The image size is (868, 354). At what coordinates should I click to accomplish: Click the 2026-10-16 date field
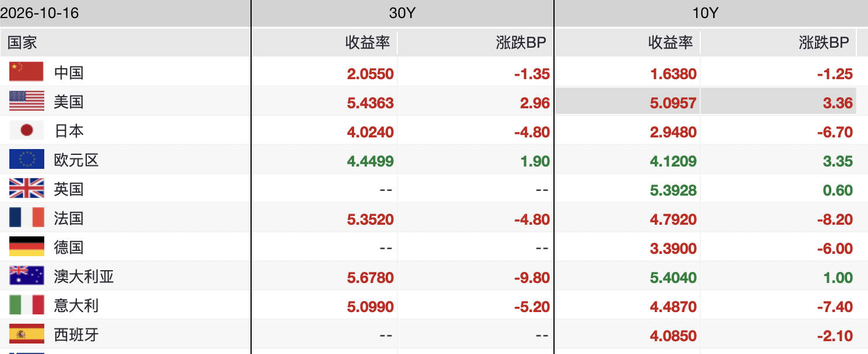tap(40, 13)
